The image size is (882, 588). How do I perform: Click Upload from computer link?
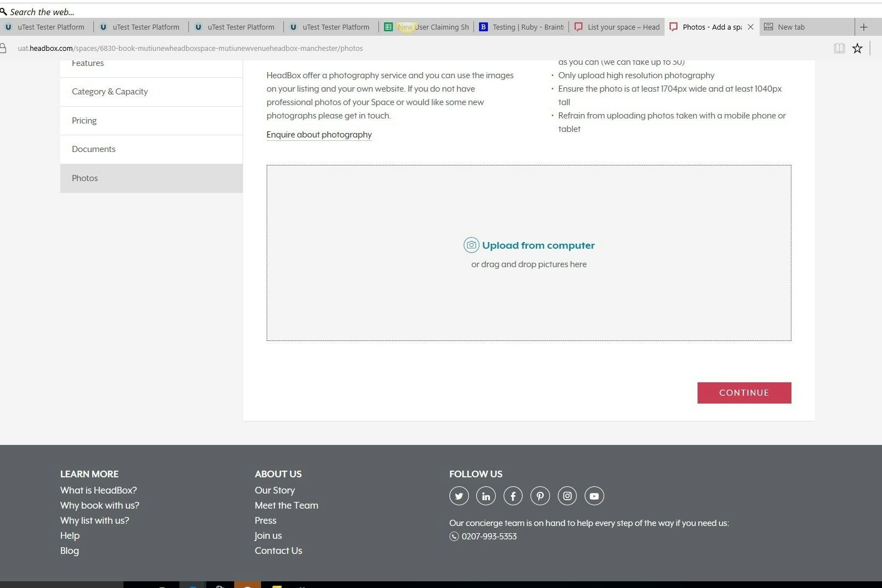[x=538, y=245]
